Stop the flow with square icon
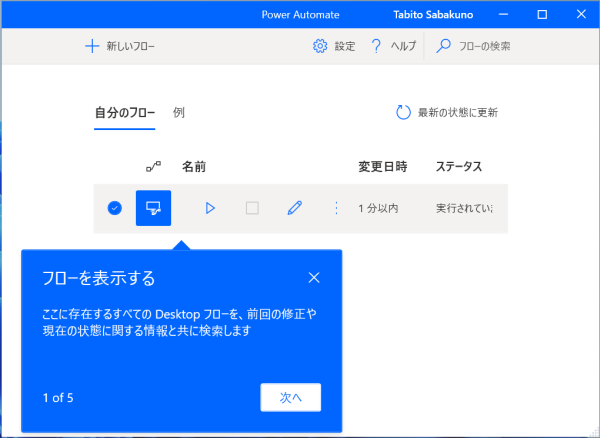 click(x=252, y=208)
